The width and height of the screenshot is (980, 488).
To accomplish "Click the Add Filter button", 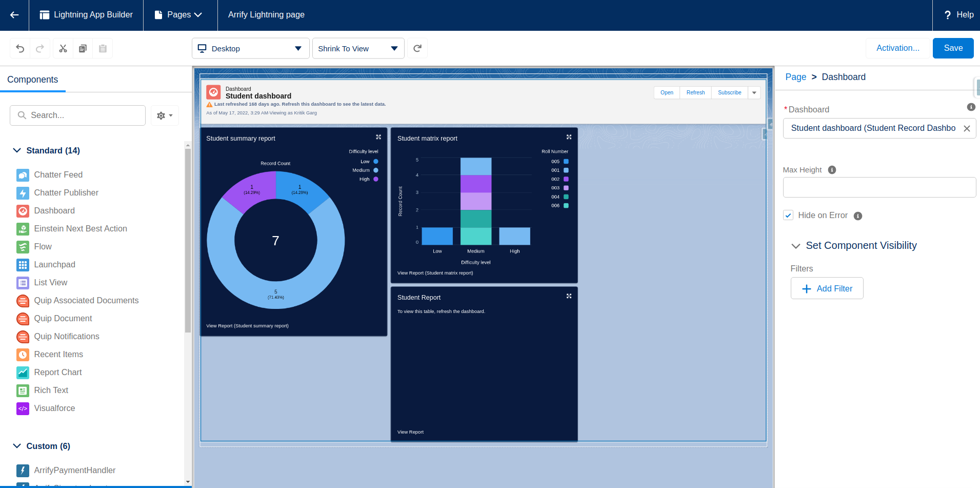I will (x=827, y=288).
